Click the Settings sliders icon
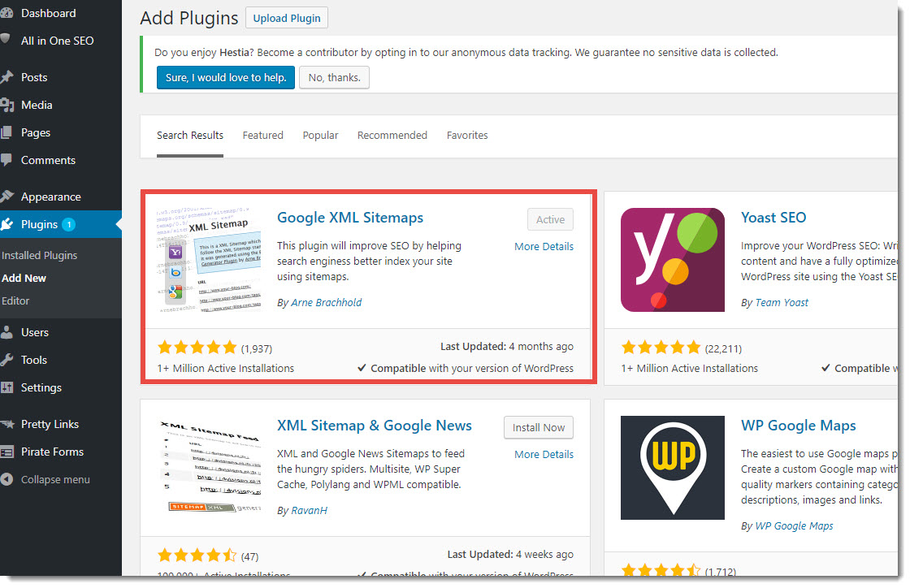Viewport: 910px width, 588px height. [6, 387]
